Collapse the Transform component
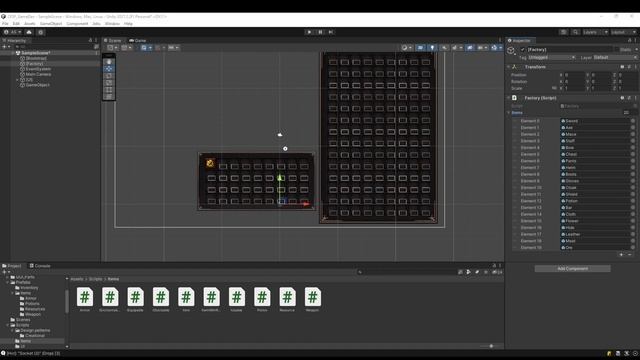Image resolution: width=640 pixels, height=360 pixels. click(509, 67)
